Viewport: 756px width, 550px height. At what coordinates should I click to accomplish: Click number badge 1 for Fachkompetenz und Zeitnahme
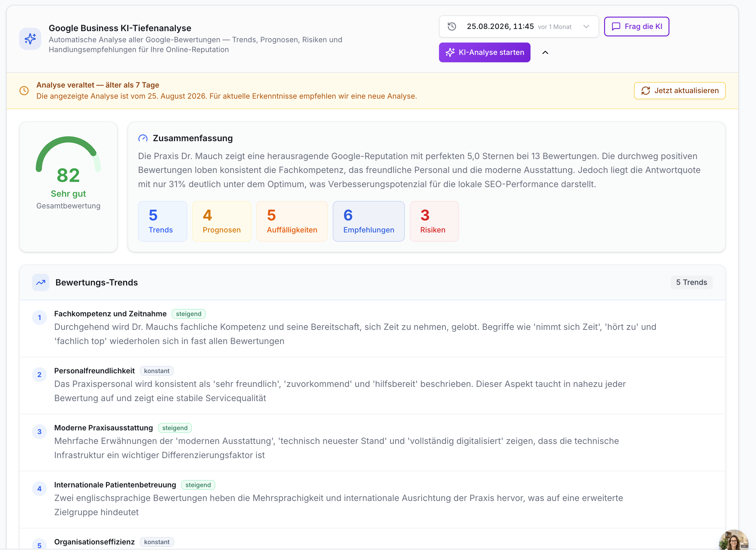tap(39, 318)
